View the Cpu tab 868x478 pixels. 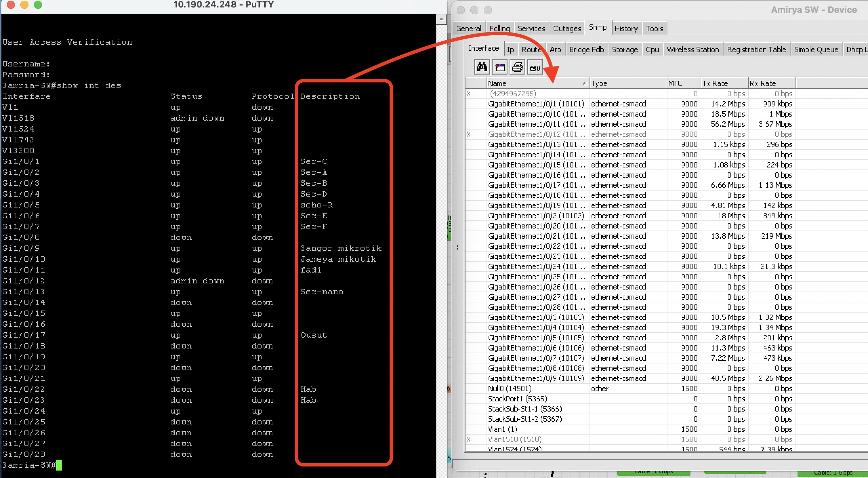tap(652, 49)
